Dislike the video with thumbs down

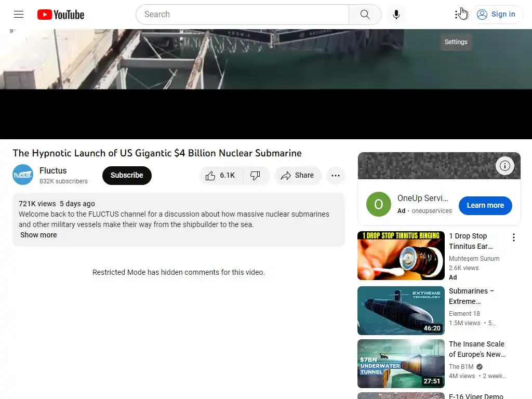[256, 176]
